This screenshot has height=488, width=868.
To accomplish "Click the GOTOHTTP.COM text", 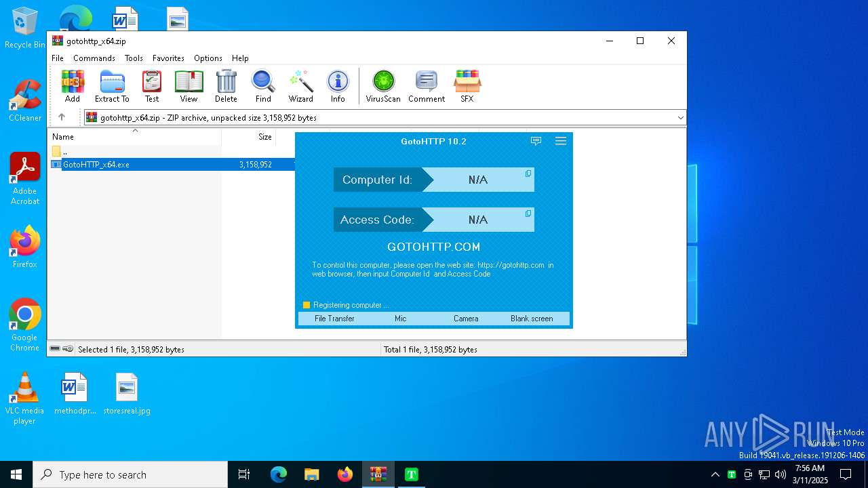I will pyautogui.click(x=434, y=247).
